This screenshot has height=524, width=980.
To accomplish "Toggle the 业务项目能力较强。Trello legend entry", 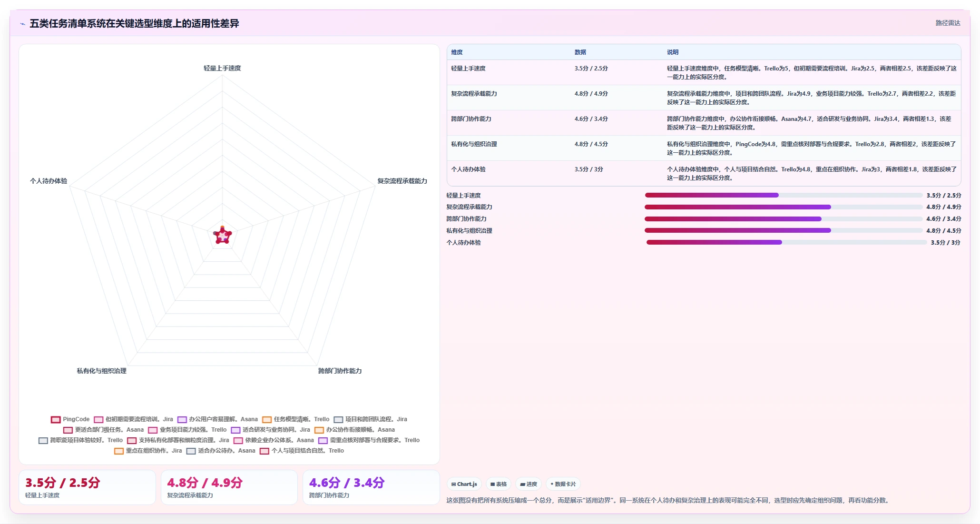I will click(x=187, y=430).
